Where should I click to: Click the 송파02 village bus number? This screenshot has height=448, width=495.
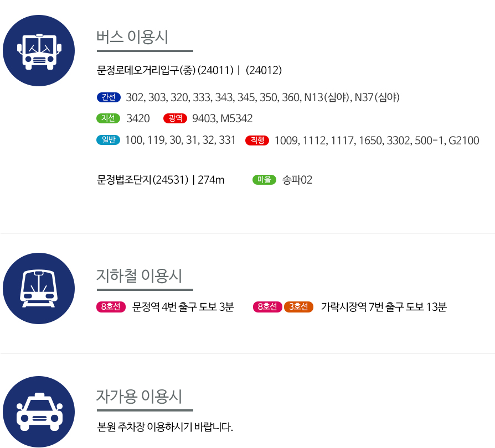click(297, 180)
